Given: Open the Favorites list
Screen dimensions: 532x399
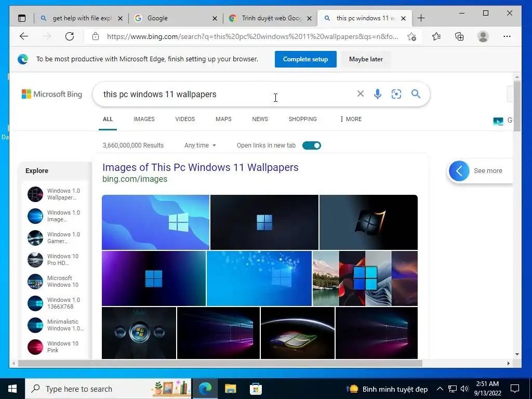Looking at the screenshot, I should (436, 36).
